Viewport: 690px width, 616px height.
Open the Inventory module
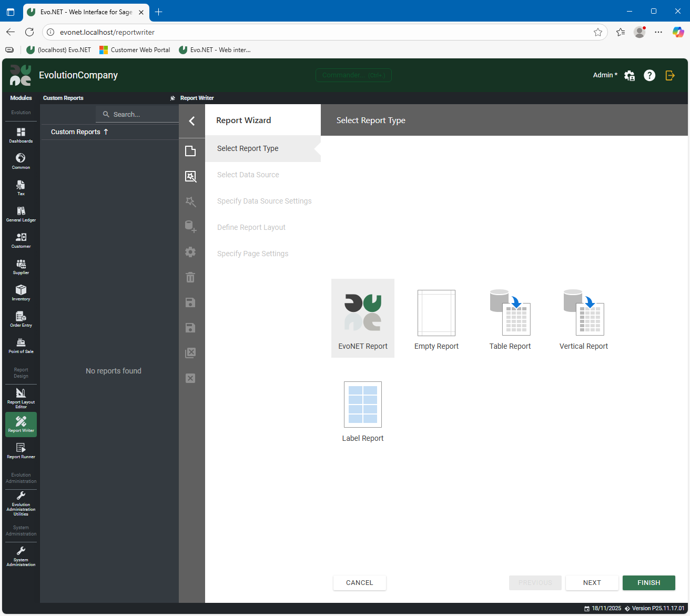point(21,293)
